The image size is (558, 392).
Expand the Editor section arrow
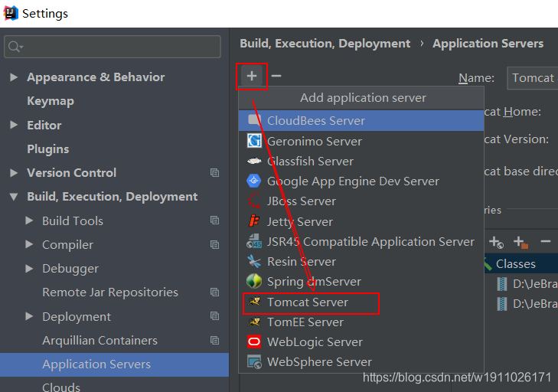(x=14, y=125)
